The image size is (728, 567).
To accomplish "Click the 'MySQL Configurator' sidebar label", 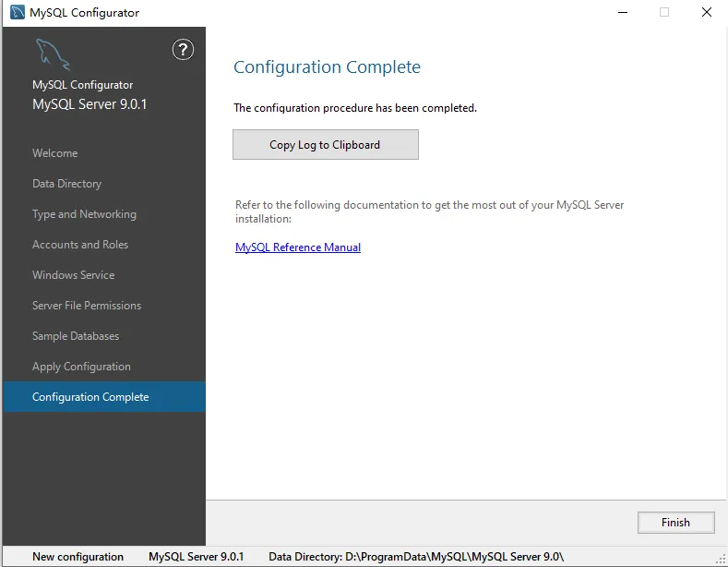I will tap(83, 85).
